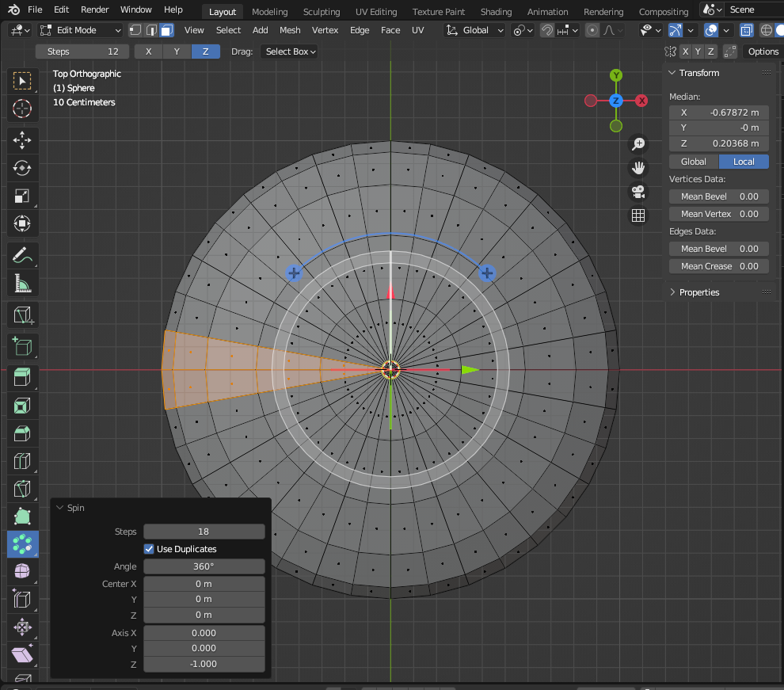The height and width of the screenshot is (690, 784).
Task: Switch Median coordinates to Global
Action: [693, 162]
